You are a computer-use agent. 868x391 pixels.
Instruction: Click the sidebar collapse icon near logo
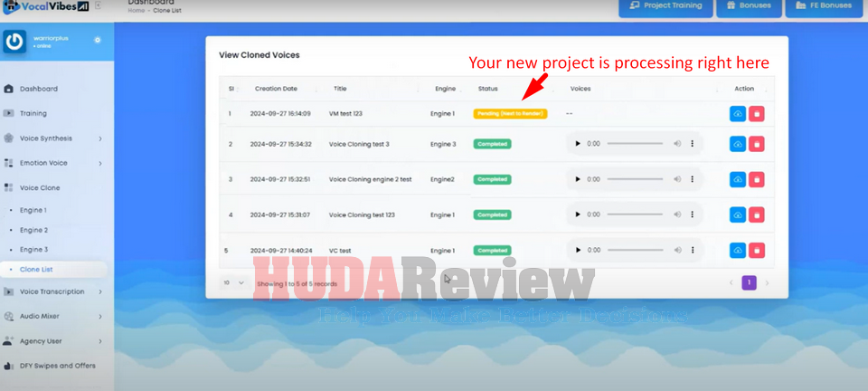click(x=97, y=6)
